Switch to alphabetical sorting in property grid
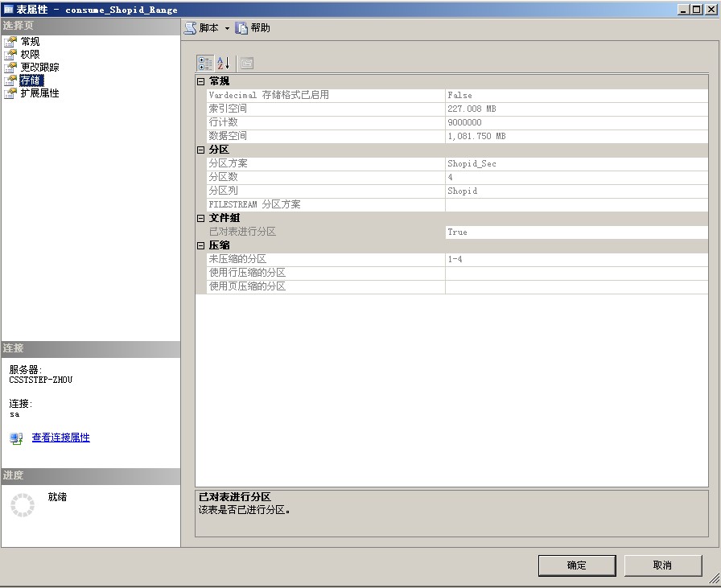721x588 pixels. tap(222, 62)
